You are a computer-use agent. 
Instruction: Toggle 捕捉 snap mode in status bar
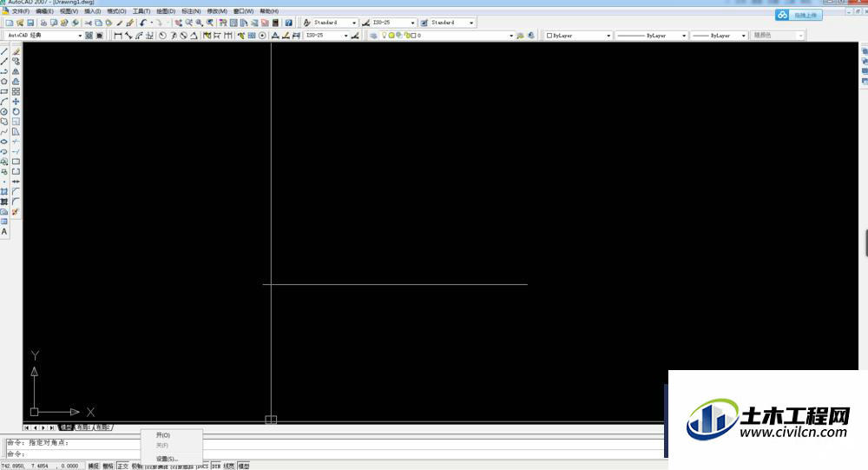pyautogui.click(x=94, y=467)
